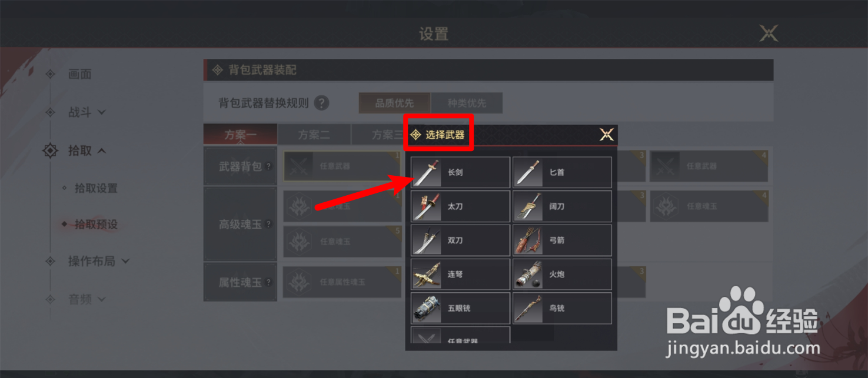The height and width of the screenshot is (378, 868).
Task: Pick the 太刀 katana weapon
Action: coord(460,206)
